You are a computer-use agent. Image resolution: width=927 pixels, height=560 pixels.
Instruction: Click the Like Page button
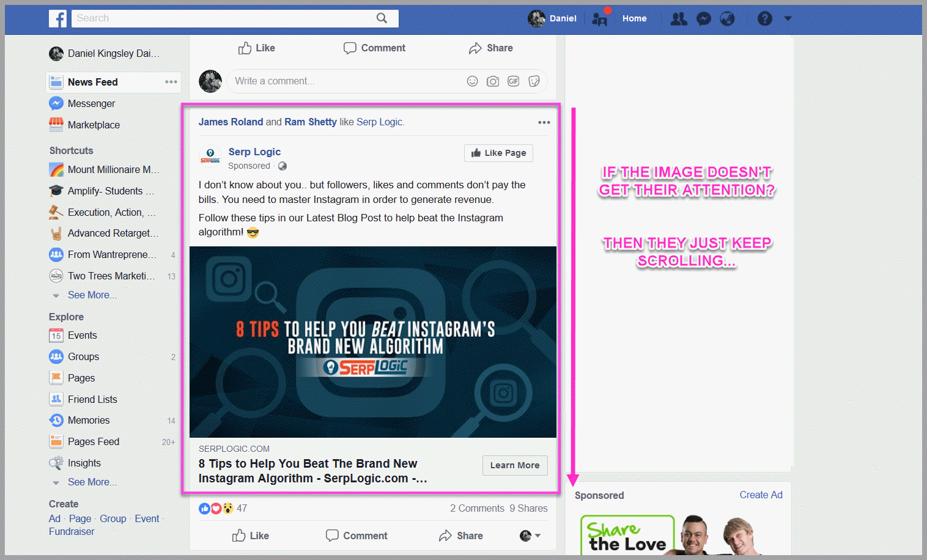[498, 153]
